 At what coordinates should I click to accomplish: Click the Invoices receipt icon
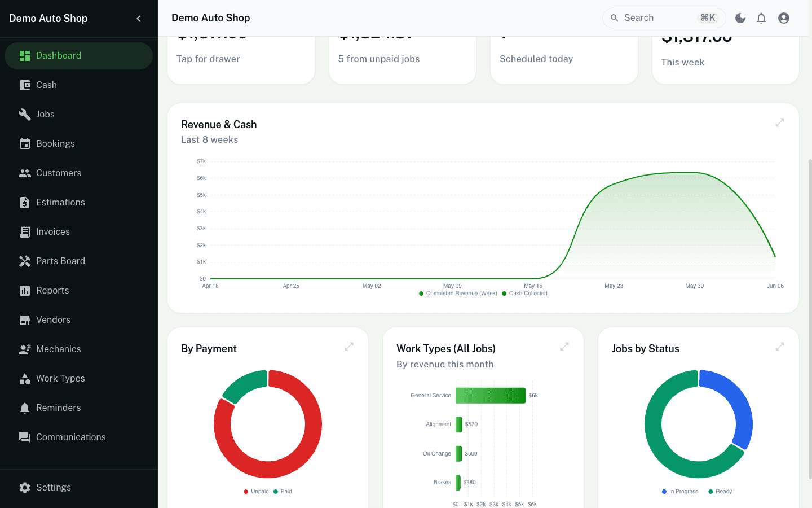(25, 231)
